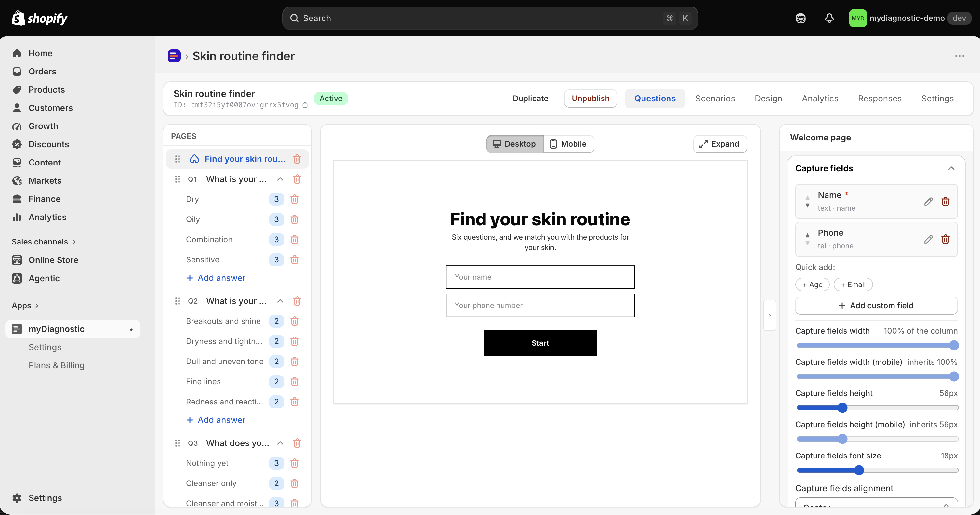
Task: Open the quiz Analytics tab
Action: [x=820, y=99]
